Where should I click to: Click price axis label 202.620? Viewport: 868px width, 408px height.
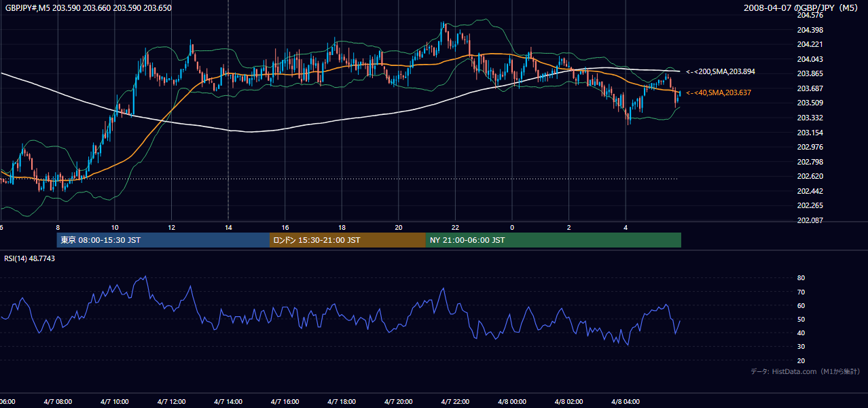click(x=810, y=176)
